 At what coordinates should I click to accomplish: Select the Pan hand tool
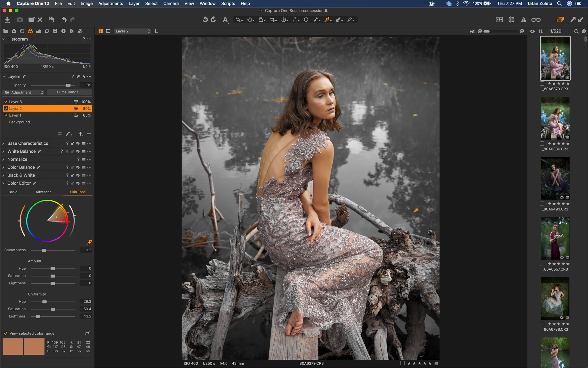[250, 20]
